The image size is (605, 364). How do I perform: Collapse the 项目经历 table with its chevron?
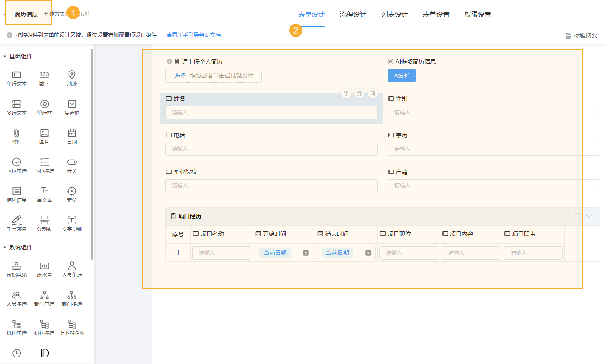tap(589, 216)
